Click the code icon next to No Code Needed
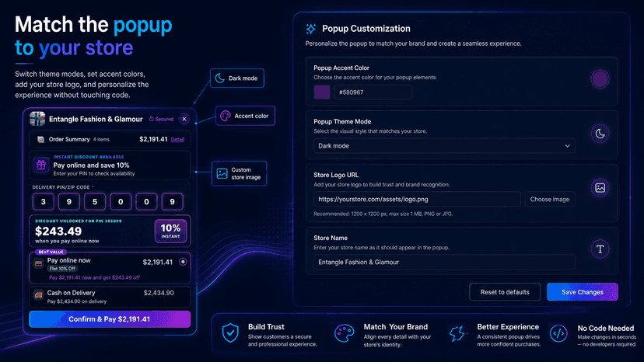 pos(558,333)
